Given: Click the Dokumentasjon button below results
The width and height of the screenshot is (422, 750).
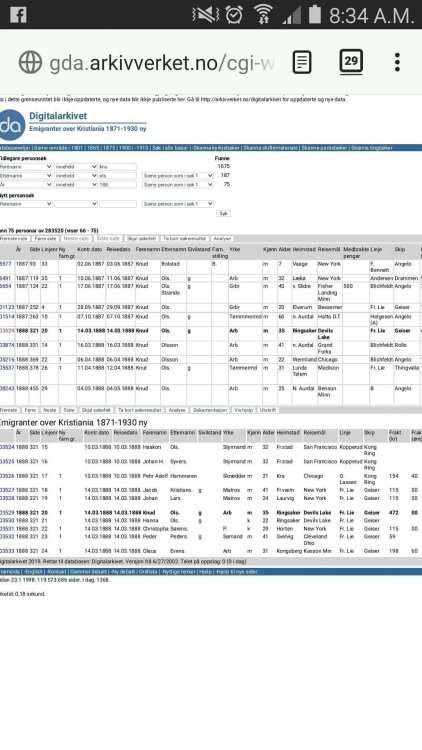Looking at the screenshot, I should (x=210, y=410).
